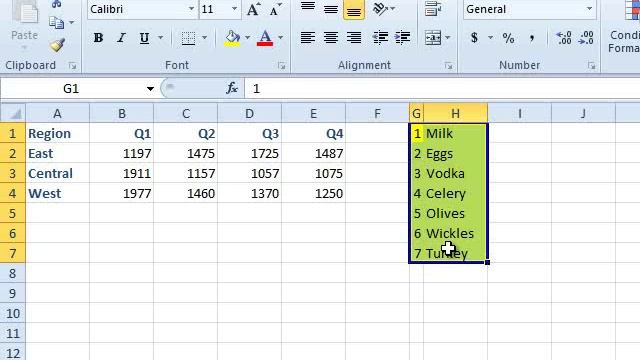Select Middle Align icon
The width and height of the screenshot is (640, 360).
click(331, 8)
